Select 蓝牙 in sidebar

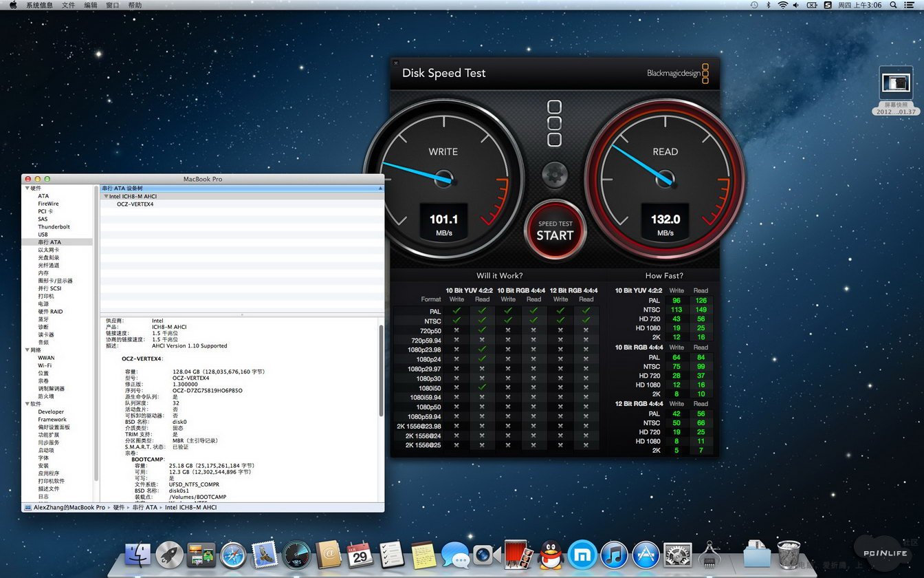pos(43,319)
